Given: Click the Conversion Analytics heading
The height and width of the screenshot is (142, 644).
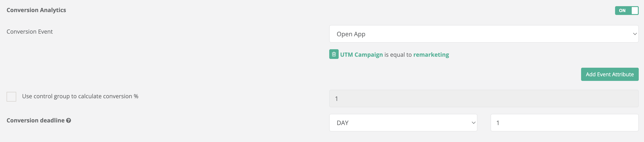Looking at the screenshot, I should 36,10.
